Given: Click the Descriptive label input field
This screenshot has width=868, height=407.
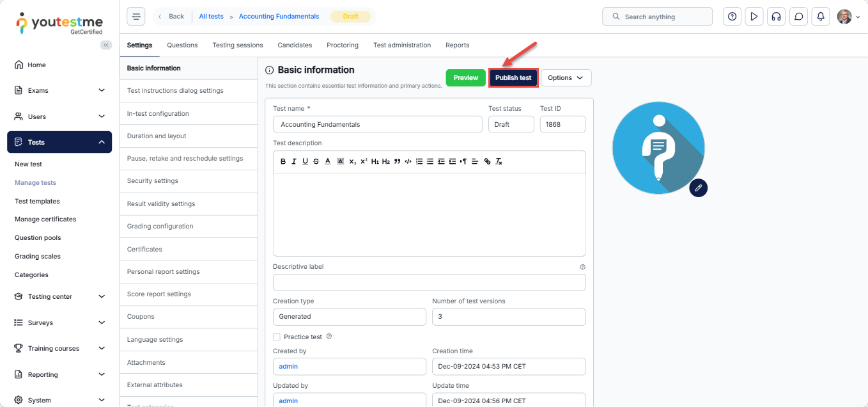Looking at the screenshot, I should pyautogui.click(x=429, y=282).
